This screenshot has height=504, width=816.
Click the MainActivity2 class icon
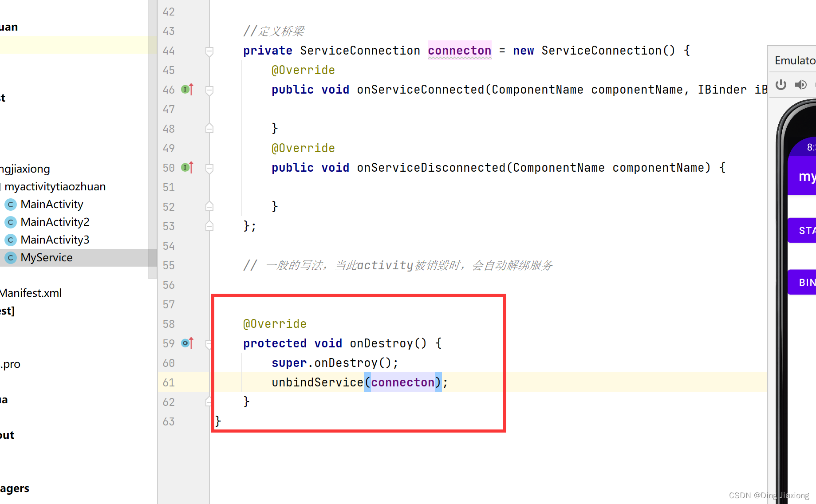point(11,222)
